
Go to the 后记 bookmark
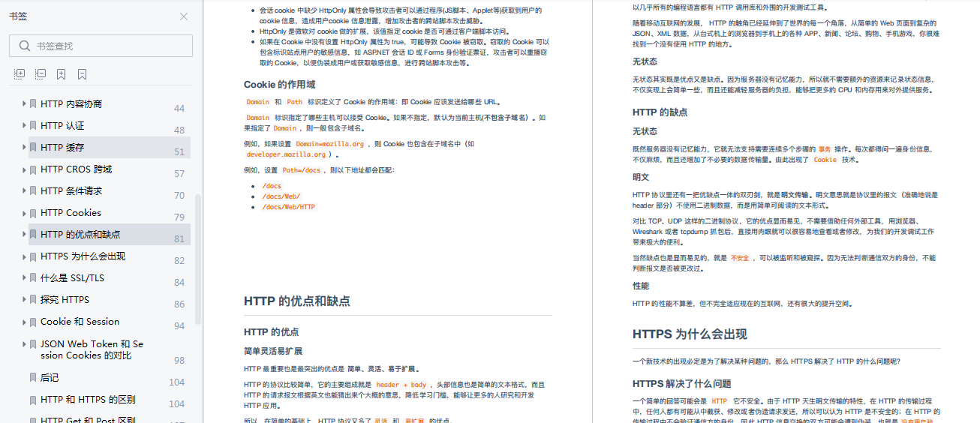click(x=50, y=377)
